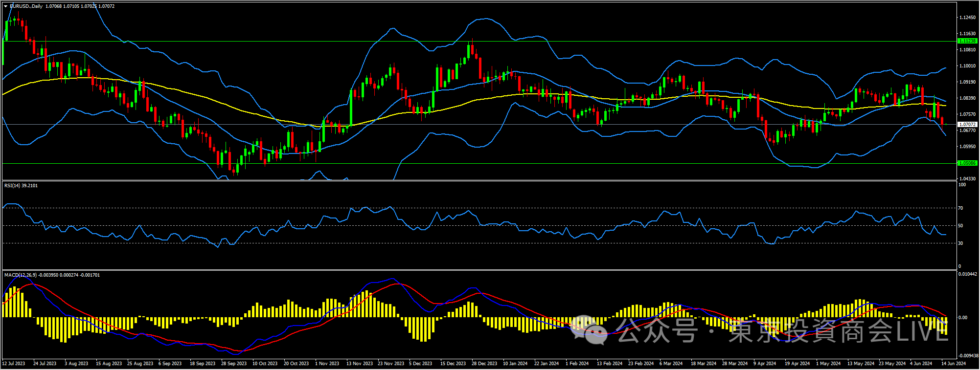Viewport: 980px width, 370px height.
Task: Click the 10 Oct 2023 date label
Action: click(x=265, y=364)
